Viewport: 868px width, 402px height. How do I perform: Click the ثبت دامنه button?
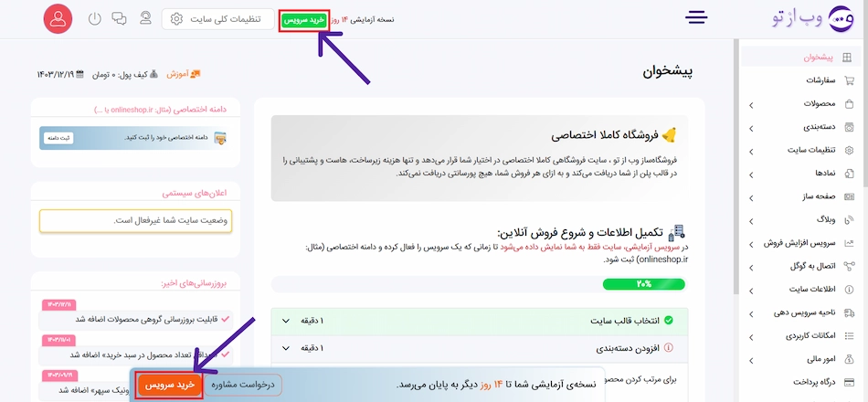pyautogui.click(x=58, y=138)
